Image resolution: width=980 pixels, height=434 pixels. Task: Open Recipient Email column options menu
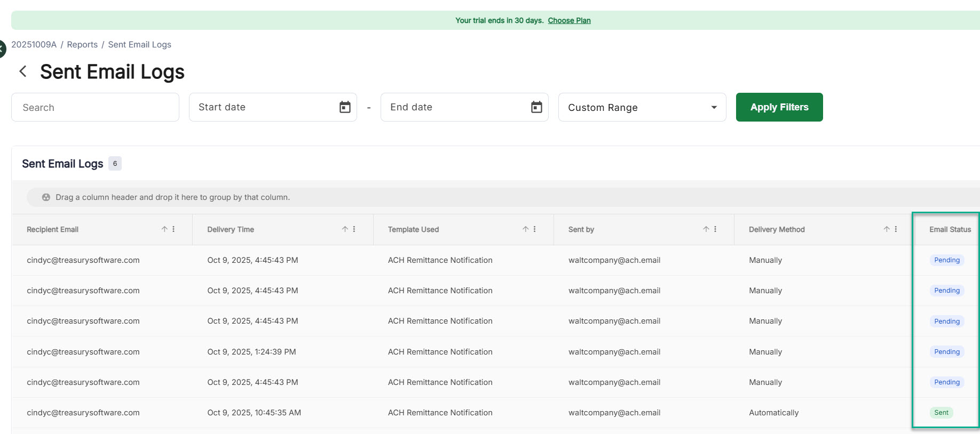click(x=173, y=229)
